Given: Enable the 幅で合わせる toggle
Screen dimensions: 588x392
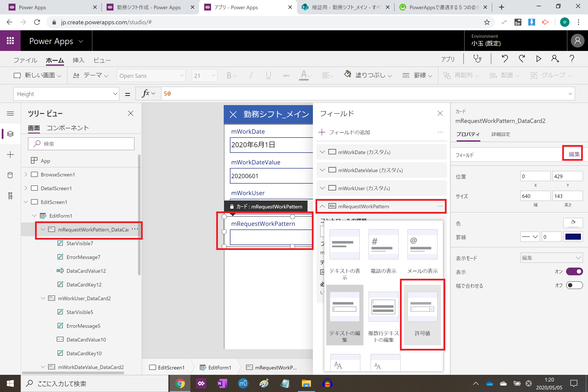Looking at the screenshot, I should [574, 285].
